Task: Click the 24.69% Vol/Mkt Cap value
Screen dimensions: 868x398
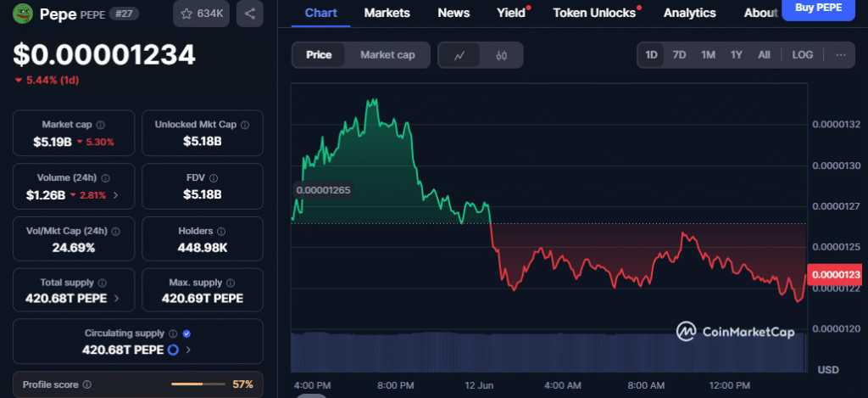Action: (74, 248)
